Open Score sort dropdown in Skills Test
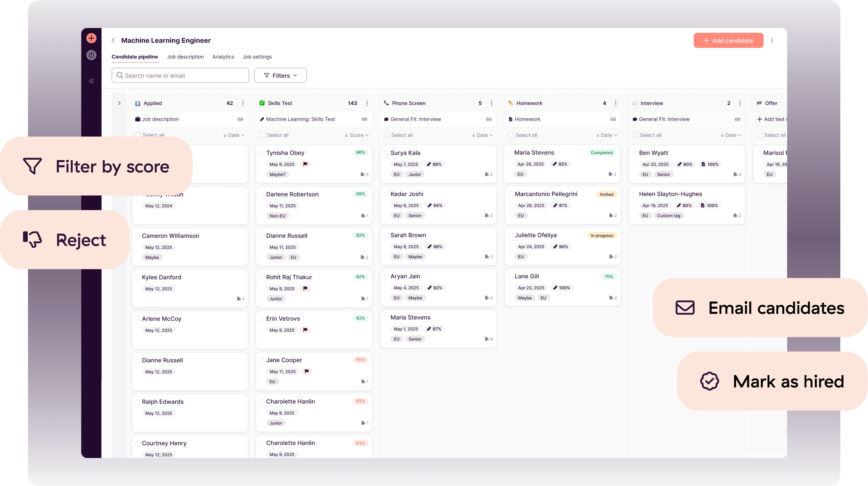The width and height of the screenshot is (868, 486). click(356, 135)
